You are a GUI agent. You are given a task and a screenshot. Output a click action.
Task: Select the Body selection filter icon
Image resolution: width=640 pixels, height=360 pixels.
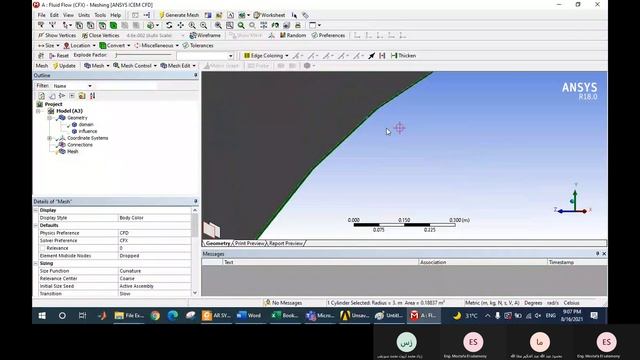point(113,25)
